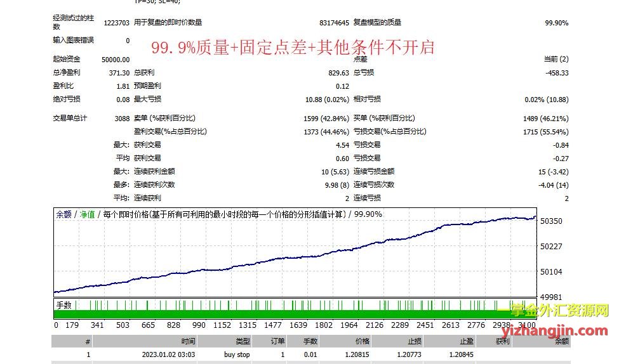The height and width of the screenshot is (364, 619).
Task: Click the 类型 column header
Action: click(243, 341)
